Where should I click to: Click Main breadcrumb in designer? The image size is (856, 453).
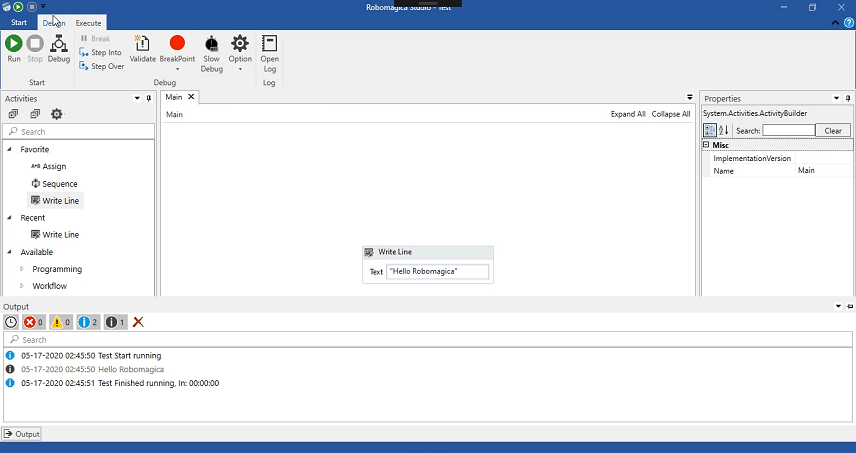coord(174,114)
